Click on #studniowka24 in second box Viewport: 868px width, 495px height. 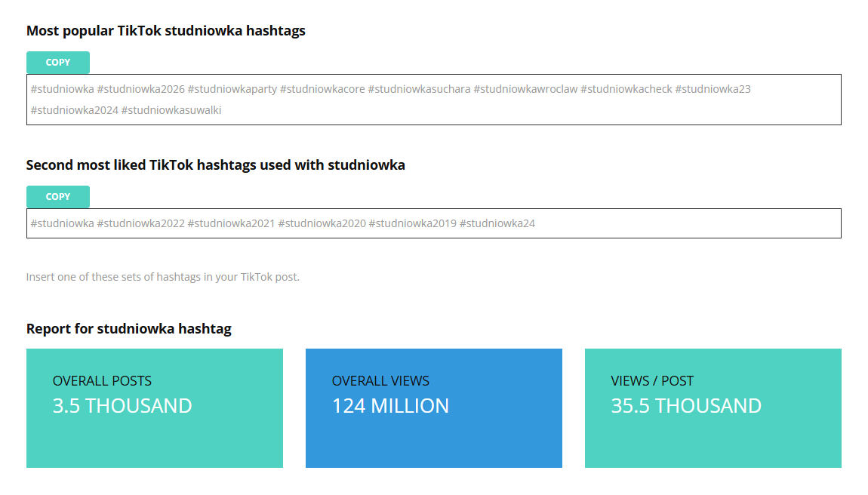point(497,223)
